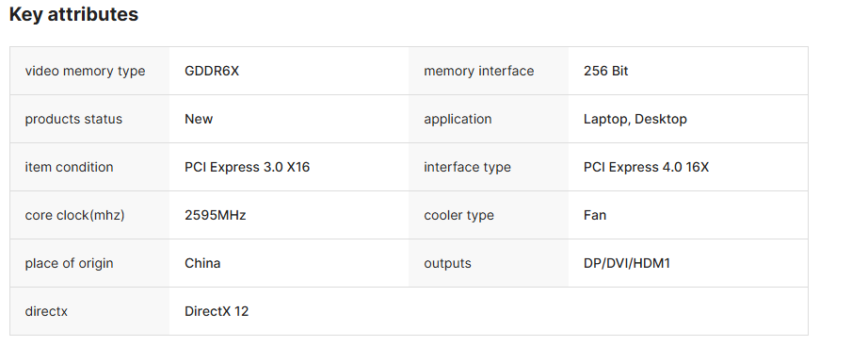
Task: Click the PCI Express 4.0 16X value
Action: pos(646,167)
